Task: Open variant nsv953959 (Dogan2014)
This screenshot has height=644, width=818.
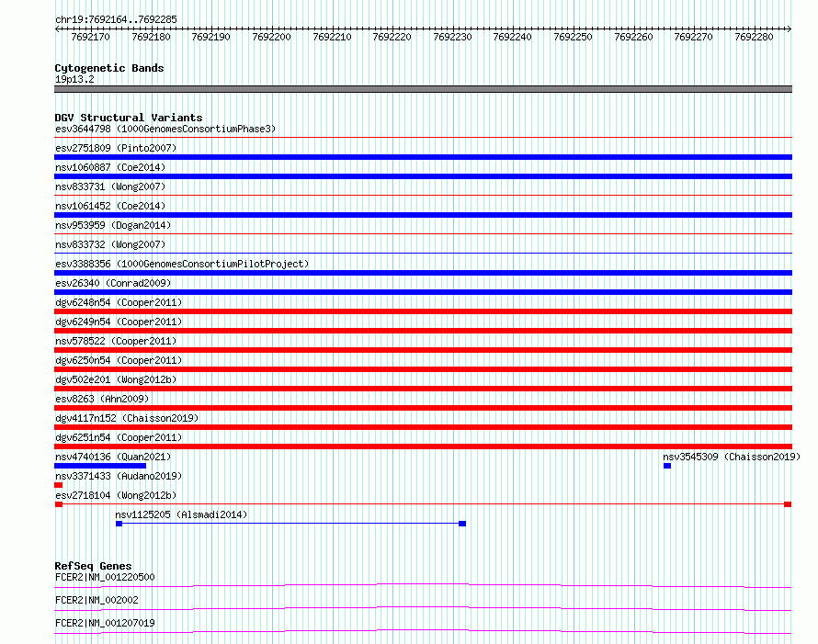Action: pos(113,225)
